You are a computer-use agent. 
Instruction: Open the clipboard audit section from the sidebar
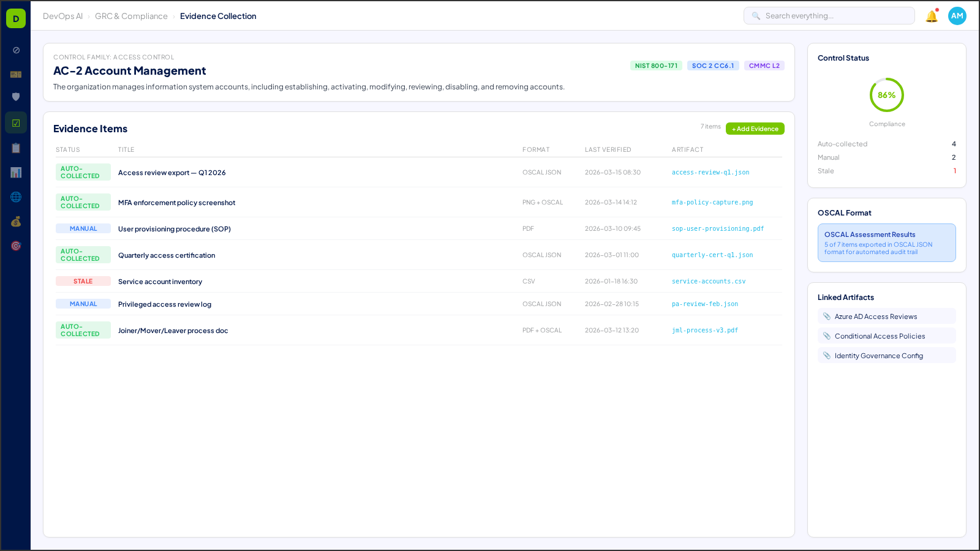15,148
